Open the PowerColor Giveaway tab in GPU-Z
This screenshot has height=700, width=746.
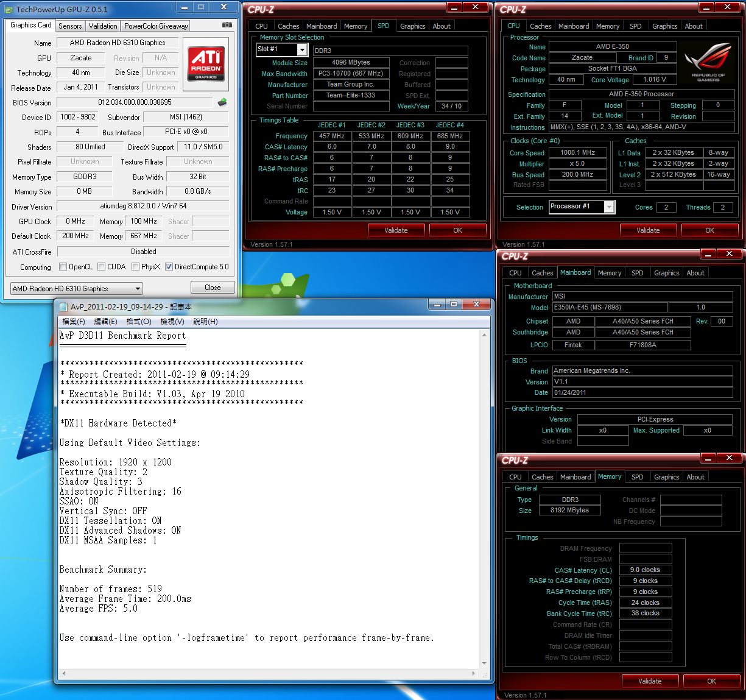[156, 26]
